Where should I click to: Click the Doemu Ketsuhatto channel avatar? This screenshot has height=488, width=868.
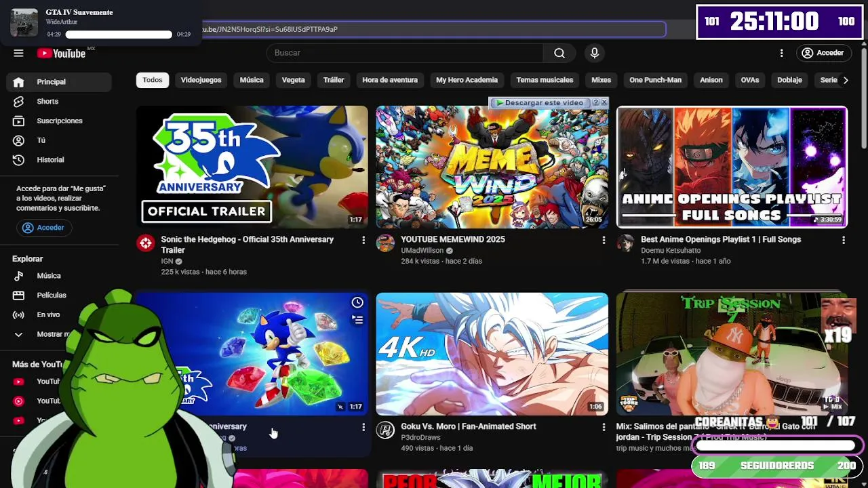coord(625,243)
